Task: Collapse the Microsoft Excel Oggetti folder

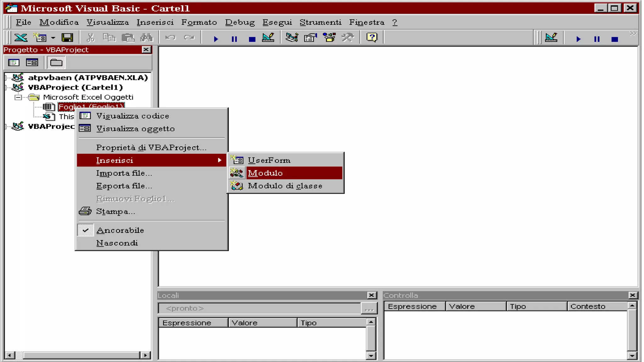Action: click(x=18, y=97)
